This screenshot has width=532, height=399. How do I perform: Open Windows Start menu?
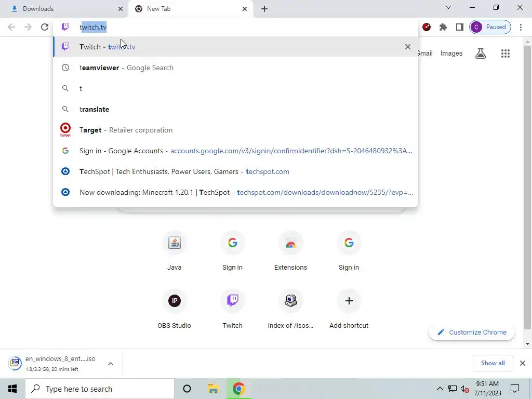point(12,389)
